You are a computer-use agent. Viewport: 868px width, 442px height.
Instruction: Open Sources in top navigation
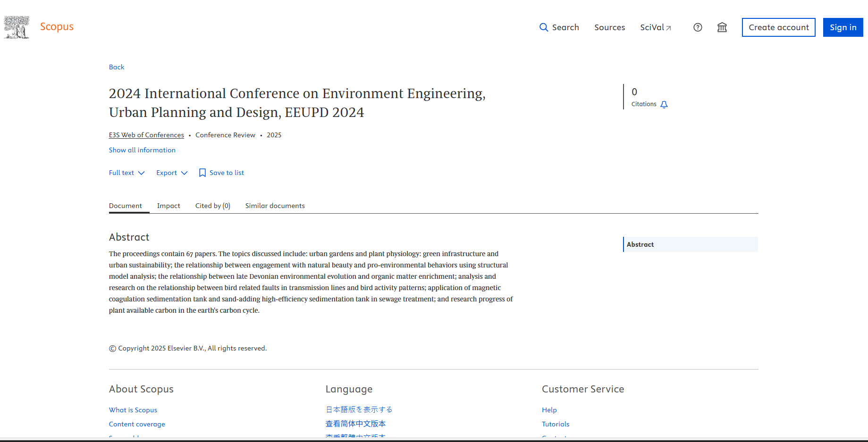click(609, 27)
